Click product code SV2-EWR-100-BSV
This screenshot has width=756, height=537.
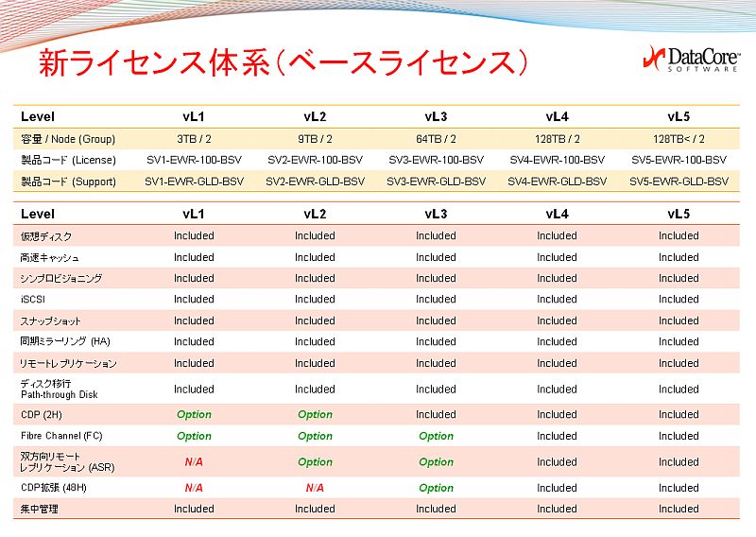click(315, 160)
